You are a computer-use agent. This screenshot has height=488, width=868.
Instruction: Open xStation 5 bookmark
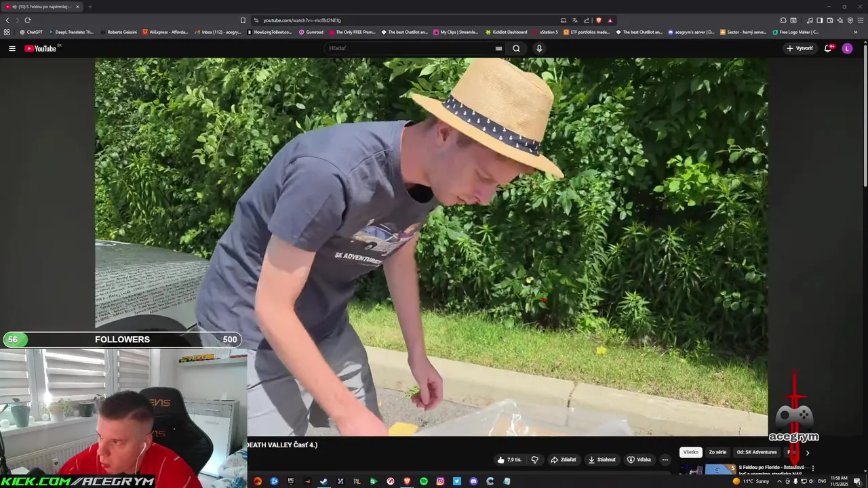[545, 32]
